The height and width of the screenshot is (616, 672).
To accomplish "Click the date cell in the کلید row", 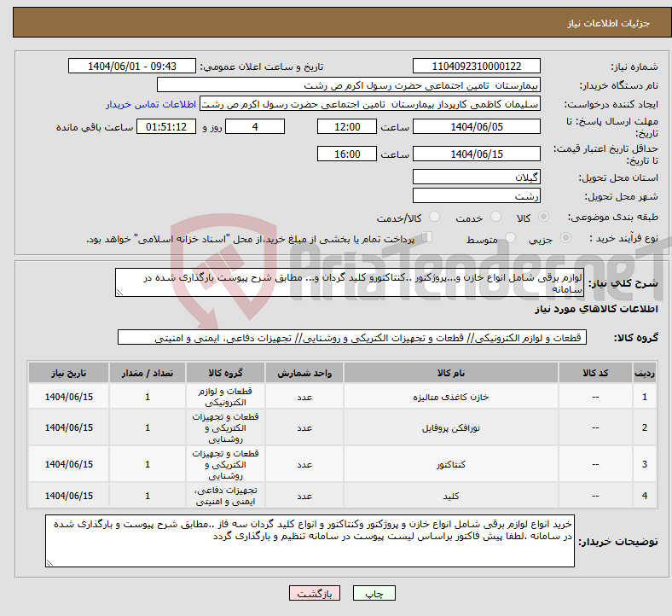I will (68, 496).
